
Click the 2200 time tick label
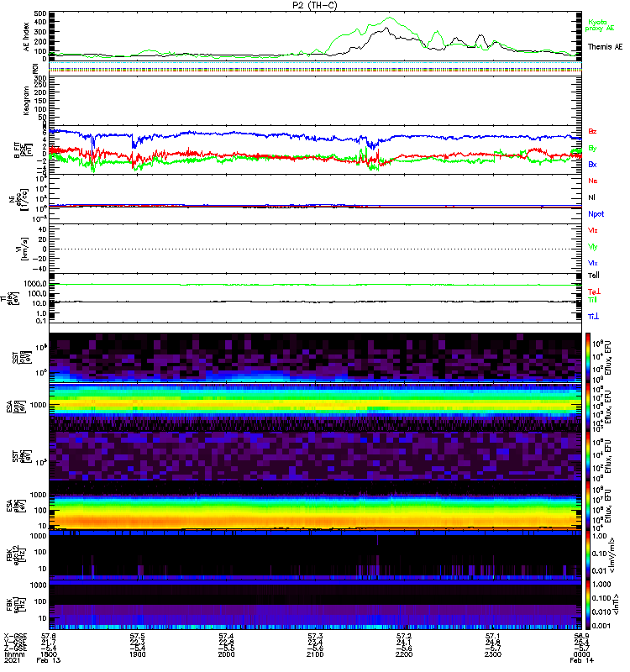click(404, 654)
